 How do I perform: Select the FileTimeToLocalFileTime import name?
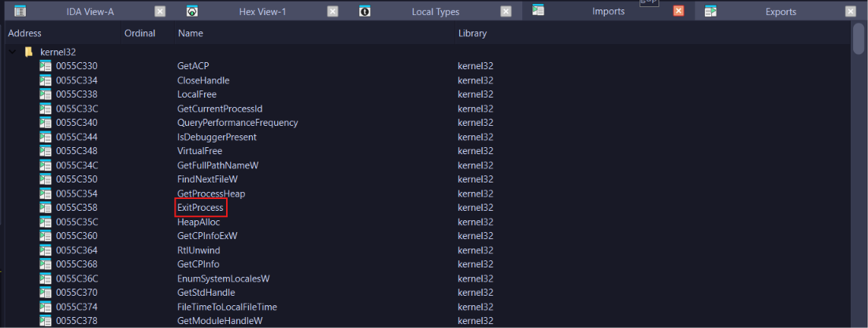pos(227,307)
